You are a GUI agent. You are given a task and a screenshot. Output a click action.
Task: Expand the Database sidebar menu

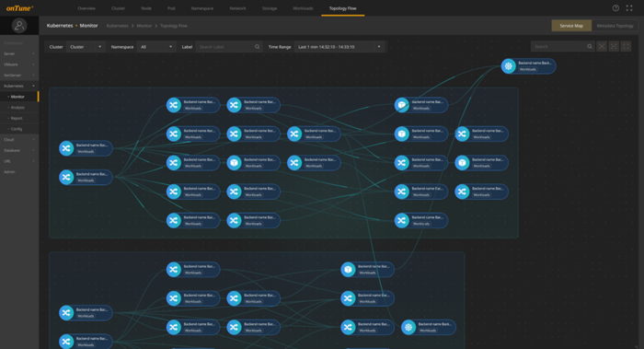19,150
